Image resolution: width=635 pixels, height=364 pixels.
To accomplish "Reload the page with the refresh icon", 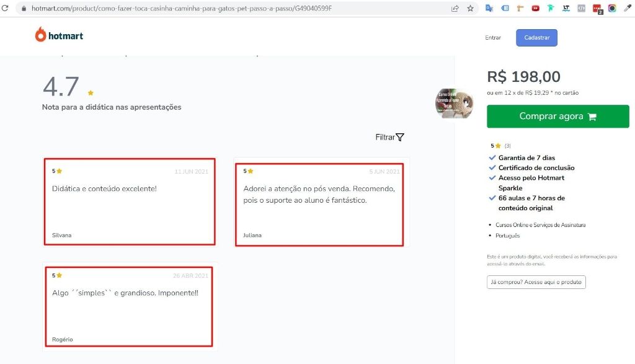I will coord(6,8).
